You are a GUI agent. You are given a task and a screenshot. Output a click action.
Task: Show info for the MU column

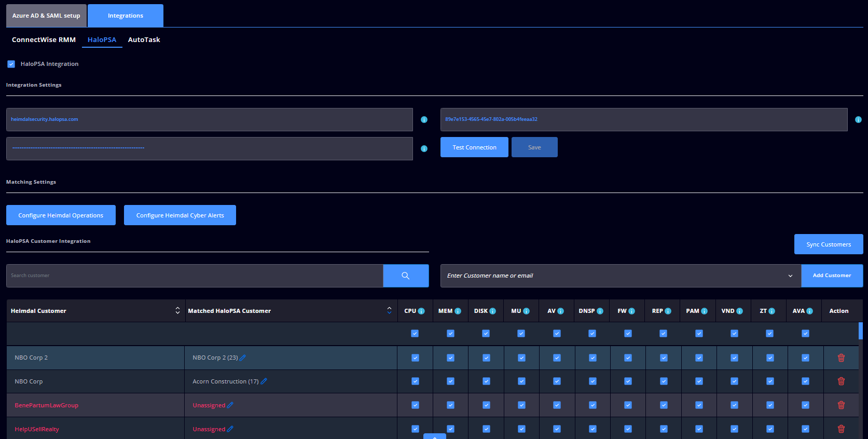click(526, 311)
